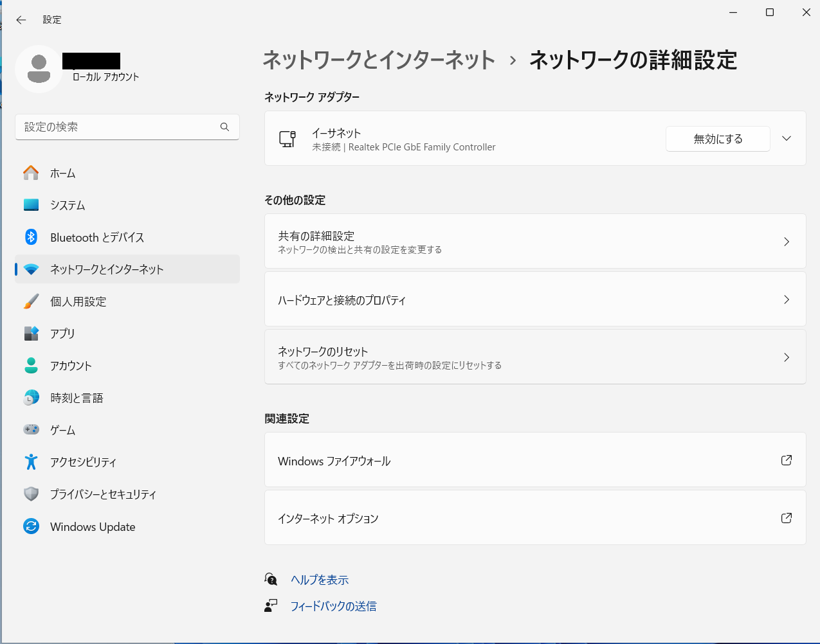Image resolution: width=820 pixels, height=644 pixels.
Task: Click the フィードバックの送信 link
Action: (x=333, y=606)
